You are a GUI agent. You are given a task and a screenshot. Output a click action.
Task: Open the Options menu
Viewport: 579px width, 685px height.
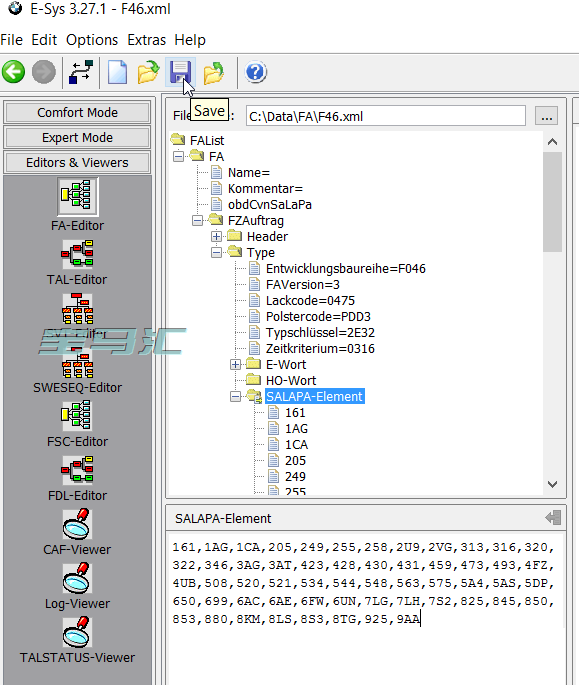pyautogui.click(x=92, y=40)
